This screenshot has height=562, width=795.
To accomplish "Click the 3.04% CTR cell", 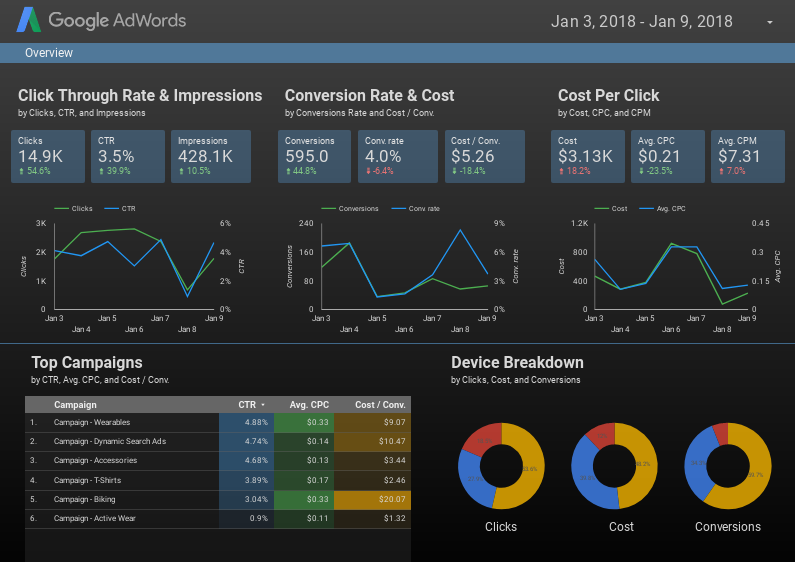I will click(246, 500).
